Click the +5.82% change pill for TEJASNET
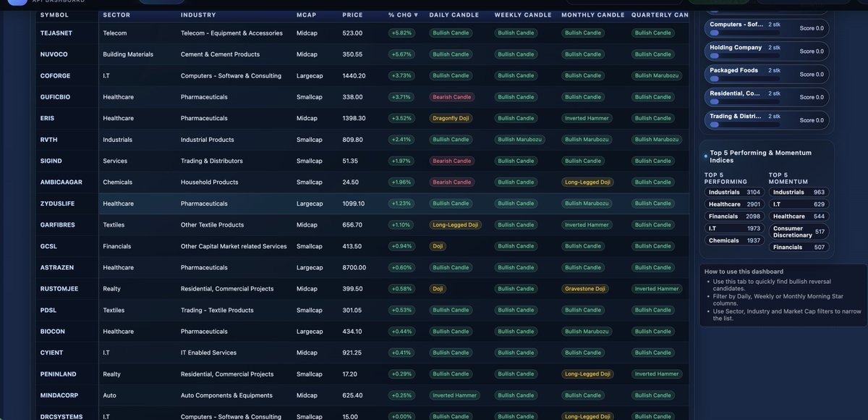Image resolution: width=868 pixels, height=420 pixels. (401, 33)
